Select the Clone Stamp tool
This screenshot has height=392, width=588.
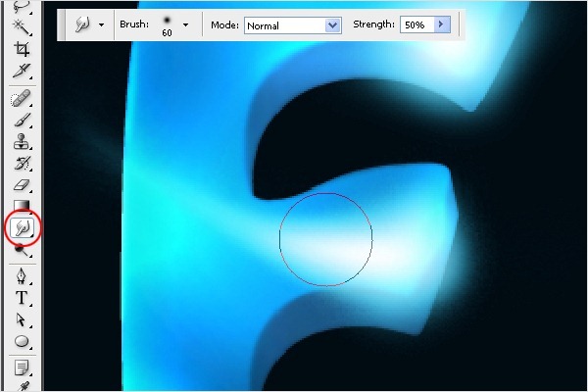point(22,141)
